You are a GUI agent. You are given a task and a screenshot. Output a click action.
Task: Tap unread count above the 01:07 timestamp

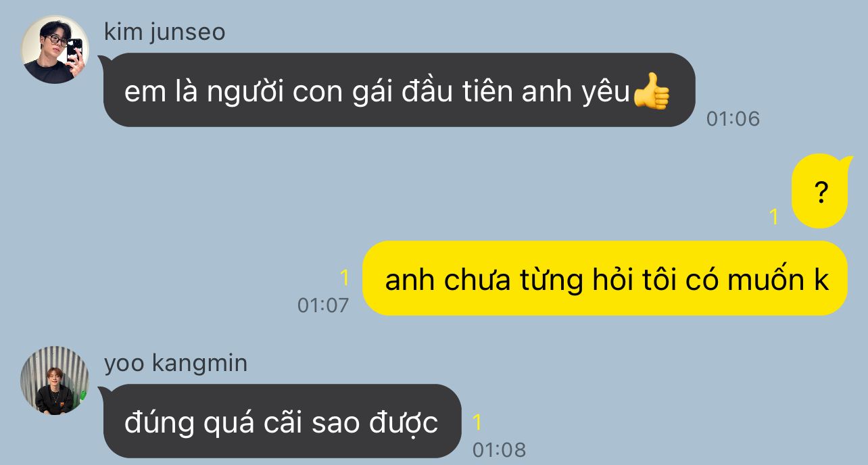(x=344, y=278)
